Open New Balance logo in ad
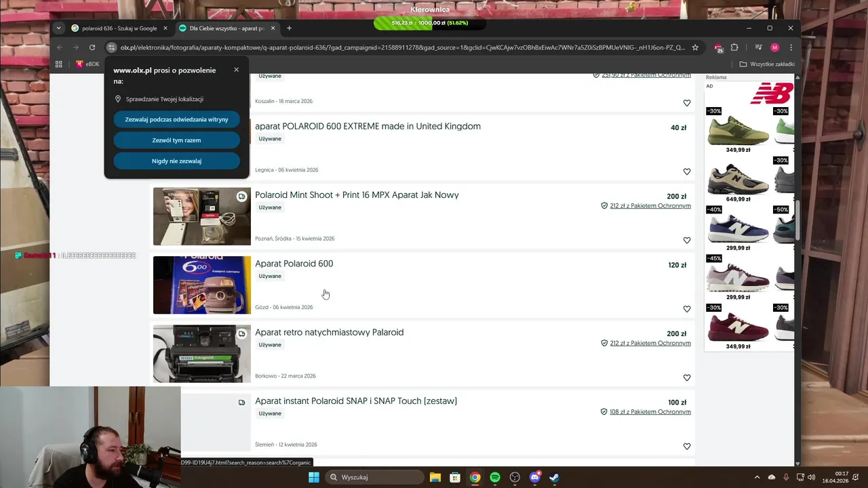 pos(772,93)
